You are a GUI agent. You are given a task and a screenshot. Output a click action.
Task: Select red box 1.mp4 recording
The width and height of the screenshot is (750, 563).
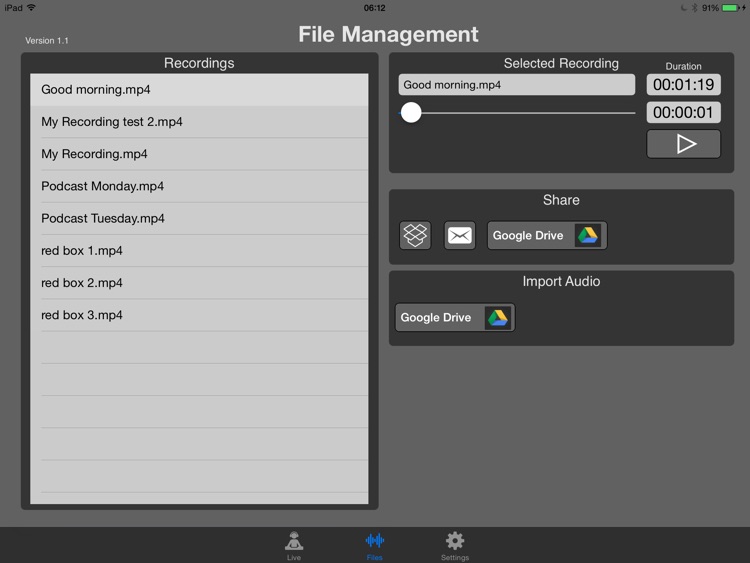199,251
